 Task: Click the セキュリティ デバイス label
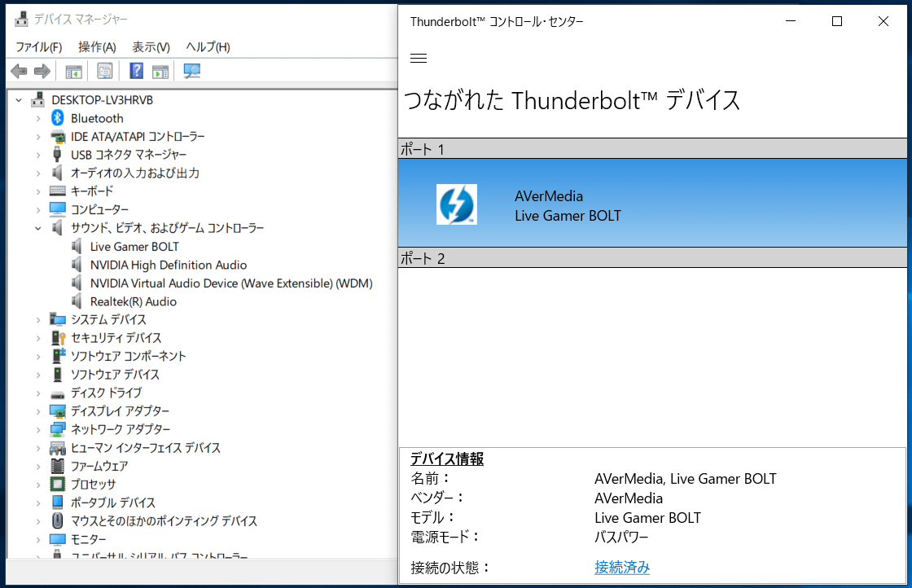116,338
